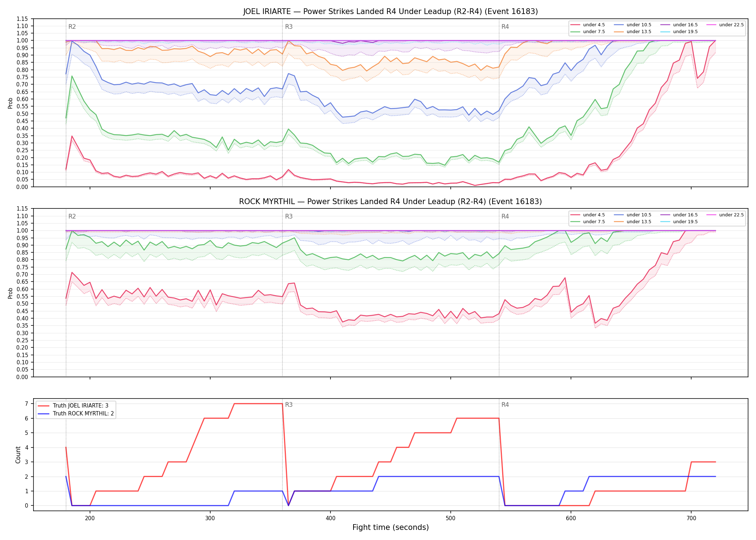
Task: Click the R4 round marker in JOEL IRIARTE chart
Action: tap(505, 27)
